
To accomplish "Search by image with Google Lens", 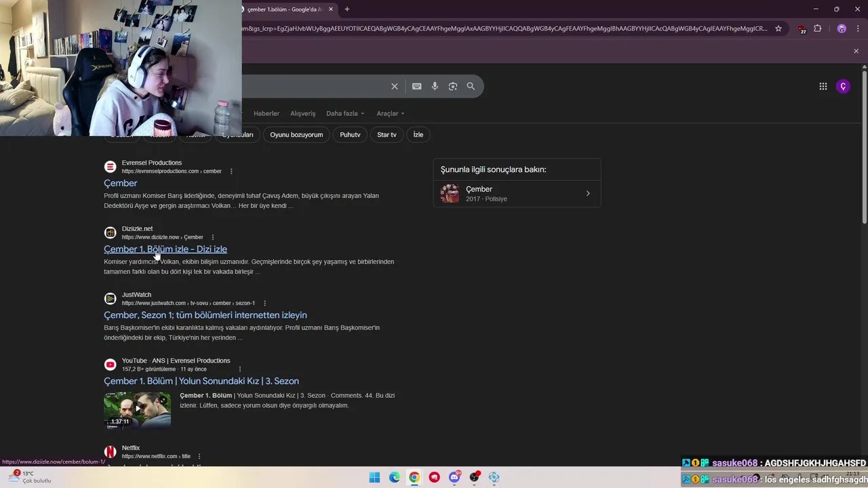I will [x=453, y=86].
